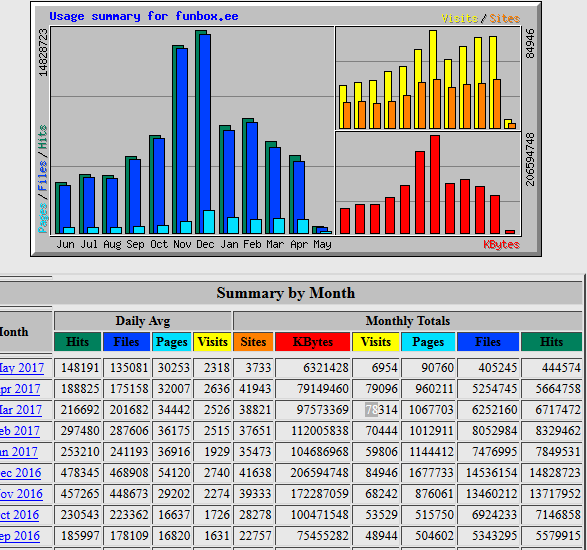Click the orange Sites header cell
The image size is (587, 550).
tap(253, 342)
